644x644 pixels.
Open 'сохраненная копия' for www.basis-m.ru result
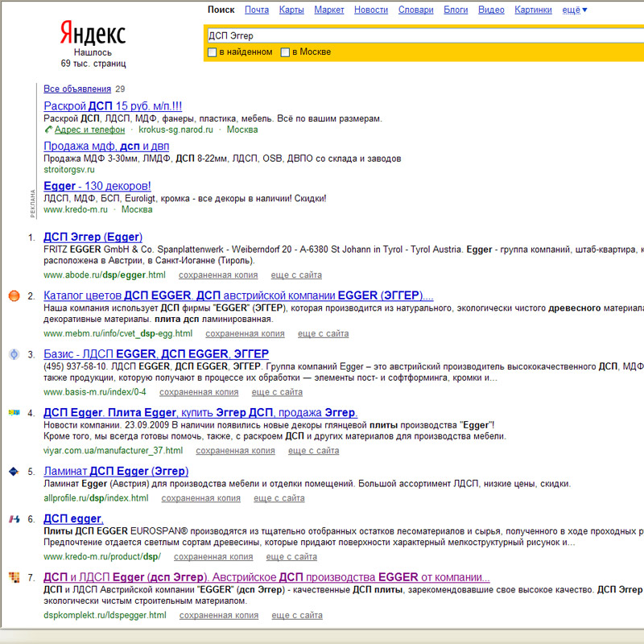coord(199,392)
